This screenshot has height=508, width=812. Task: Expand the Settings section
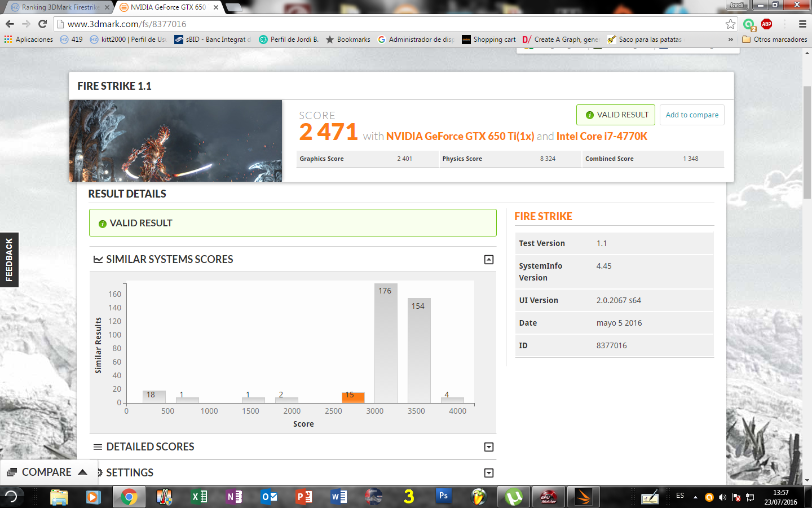click(x=489, y=473)
